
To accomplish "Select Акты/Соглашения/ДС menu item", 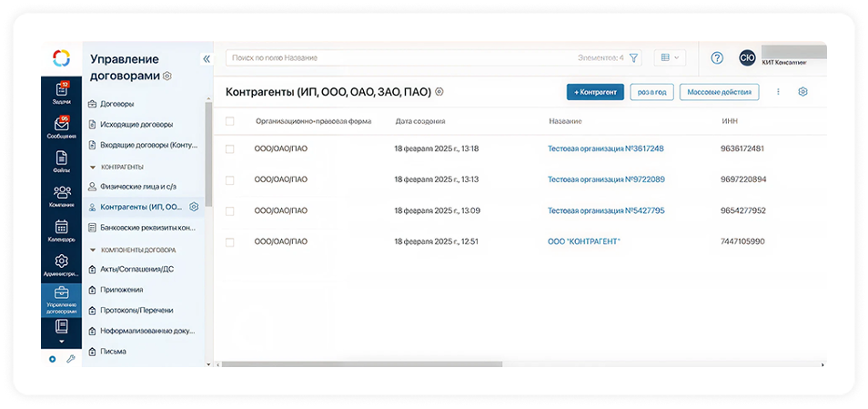I will click(x=138, y=270).
